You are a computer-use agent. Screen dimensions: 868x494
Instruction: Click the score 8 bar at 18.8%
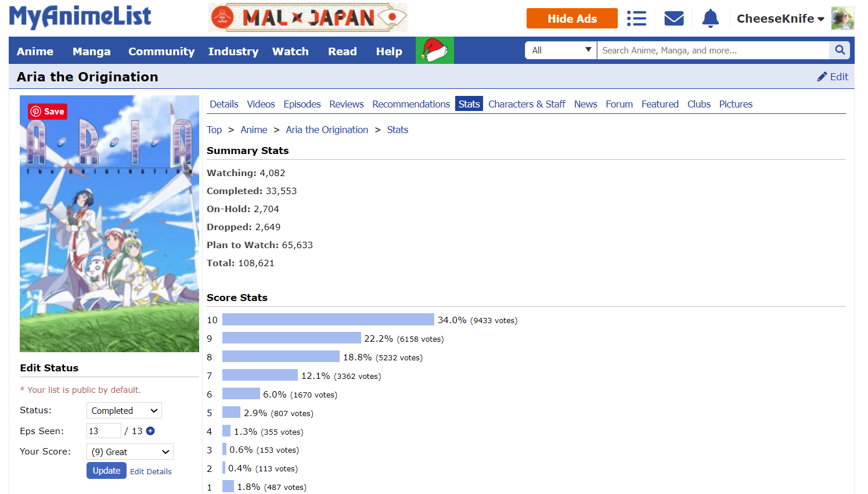(281, 357)
